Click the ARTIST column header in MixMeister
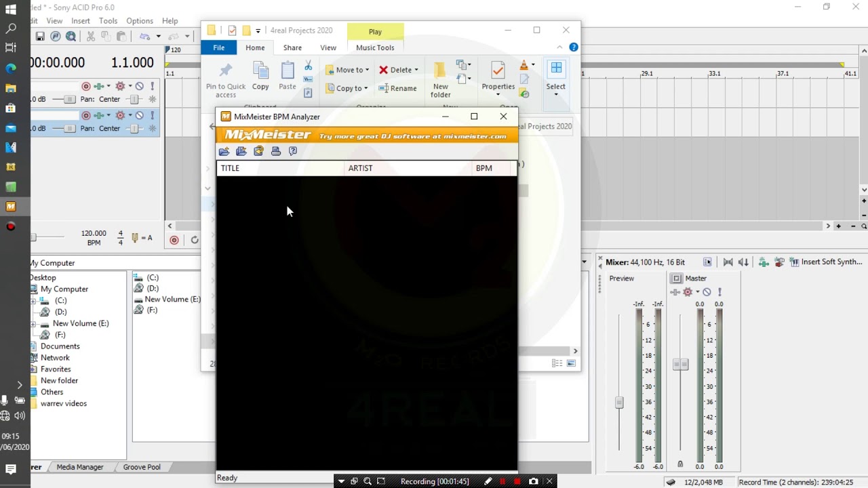Screen dimensions: 868x488 [x=408, y=168]
